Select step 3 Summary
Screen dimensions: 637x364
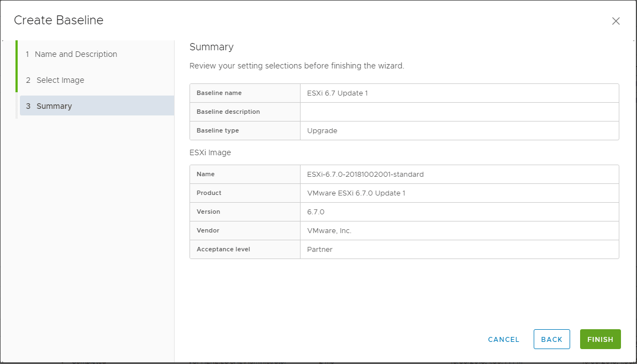click(x=97, y=105)
